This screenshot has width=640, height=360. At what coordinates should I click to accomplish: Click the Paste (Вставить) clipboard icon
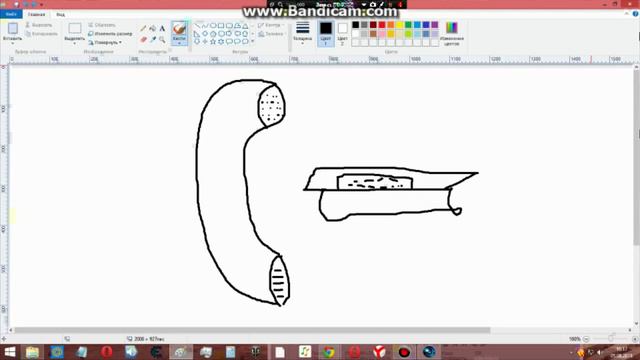(13, 28)
